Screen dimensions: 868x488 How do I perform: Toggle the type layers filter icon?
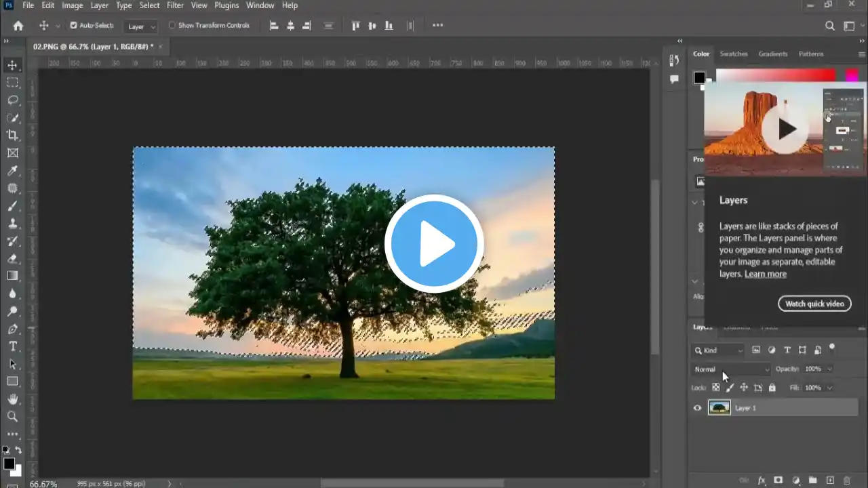787,350
